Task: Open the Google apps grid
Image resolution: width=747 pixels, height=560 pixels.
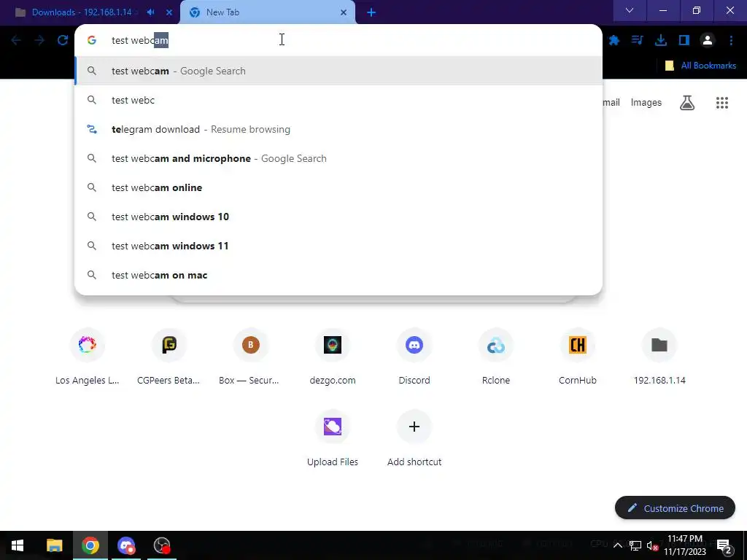Action: click(721, 102)
